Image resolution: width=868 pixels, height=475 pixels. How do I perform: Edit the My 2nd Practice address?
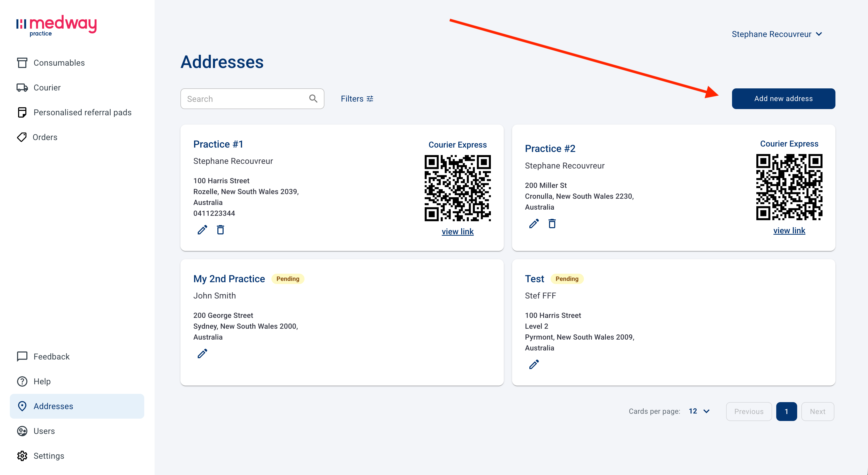click(x=202, y=353)
